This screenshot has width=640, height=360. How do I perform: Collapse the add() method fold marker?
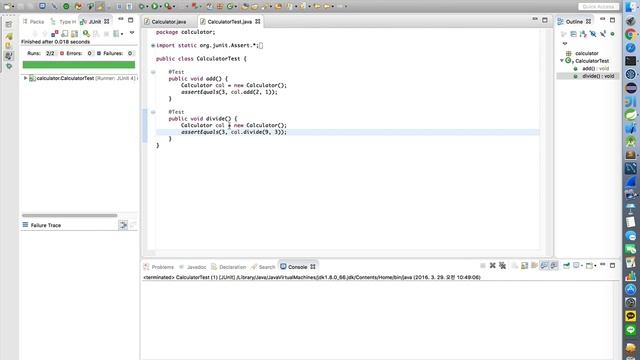[x=153, y=72]
